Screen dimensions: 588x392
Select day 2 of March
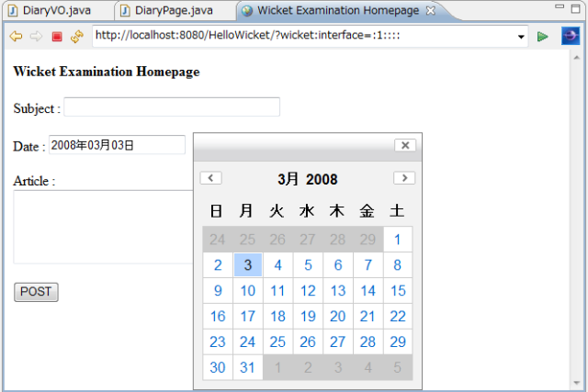(218, 265)
